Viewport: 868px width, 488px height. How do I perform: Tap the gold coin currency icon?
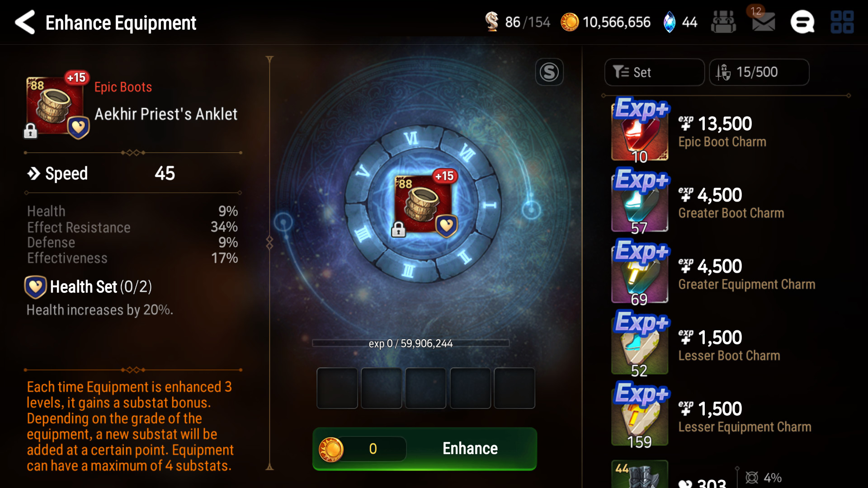[570, 22]
